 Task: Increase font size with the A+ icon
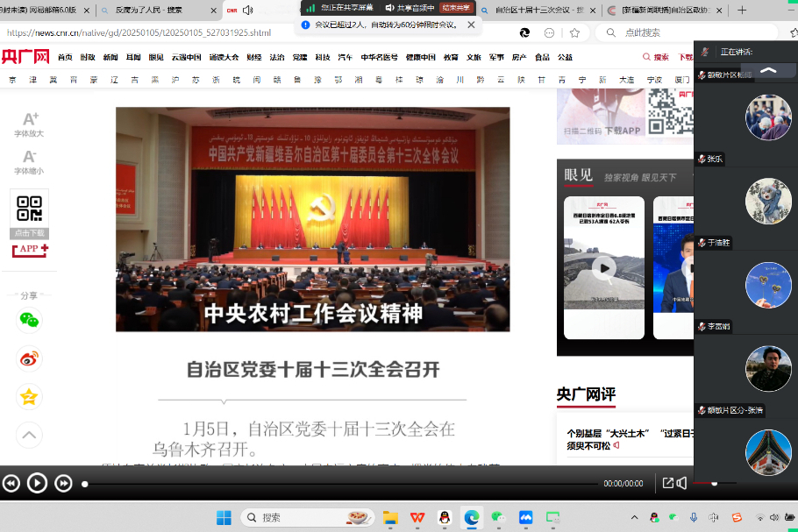click(29, 119)
